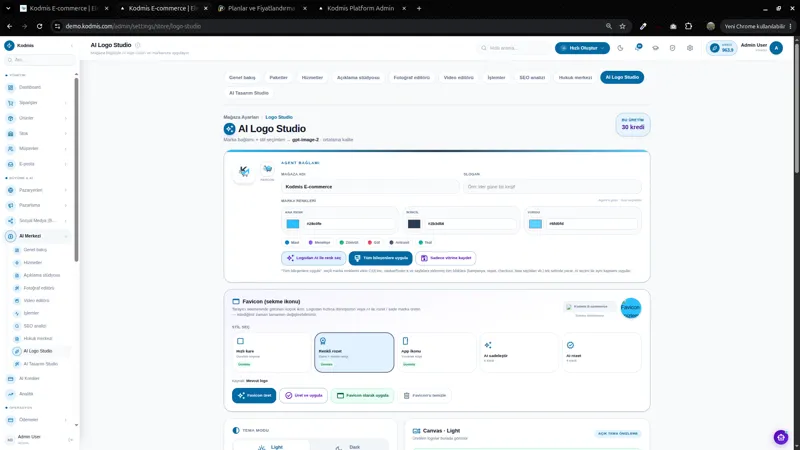This screenshot has height=450, width=800.
Task: Click the Ürünler box icon in sidebar
Action: pyautogui.click(x=11, y=118)
